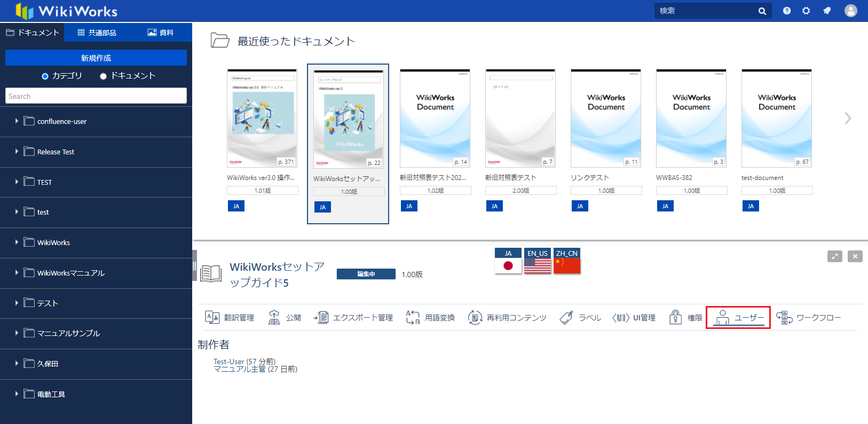868x424 pixels.
Task: Open 用語変換 tool
Action: tap(430, 318)
